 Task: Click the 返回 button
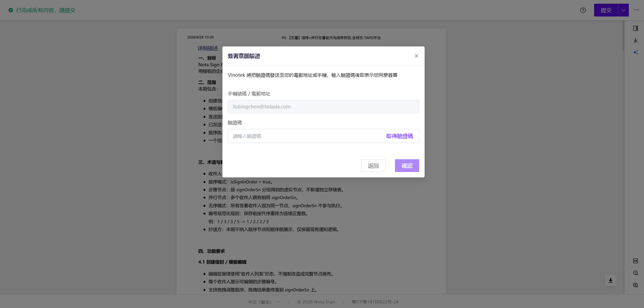[373, 166]
